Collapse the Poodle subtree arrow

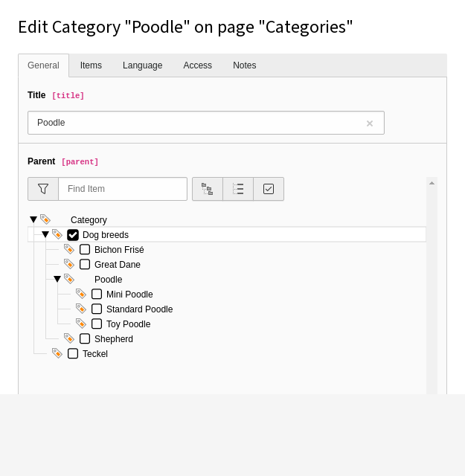click(x=57, y=280)
